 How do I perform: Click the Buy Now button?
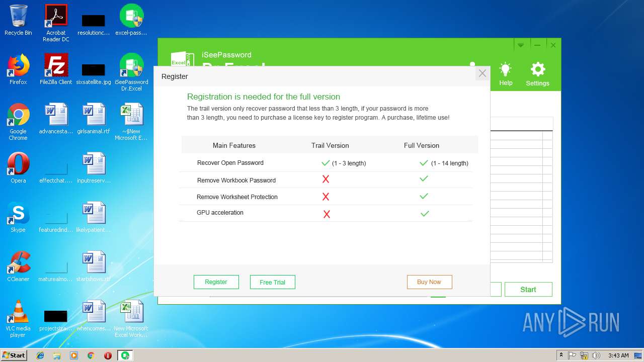(x=429, y=282)
